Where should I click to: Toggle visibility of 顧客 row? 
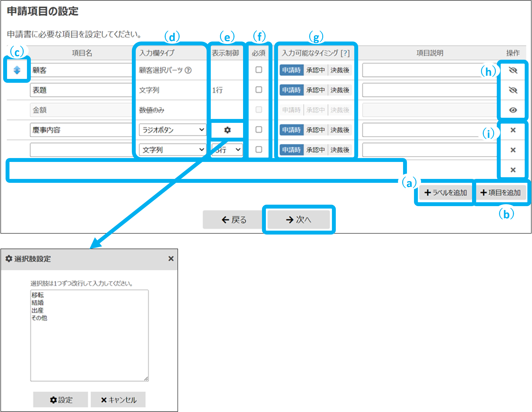point(513,70)
